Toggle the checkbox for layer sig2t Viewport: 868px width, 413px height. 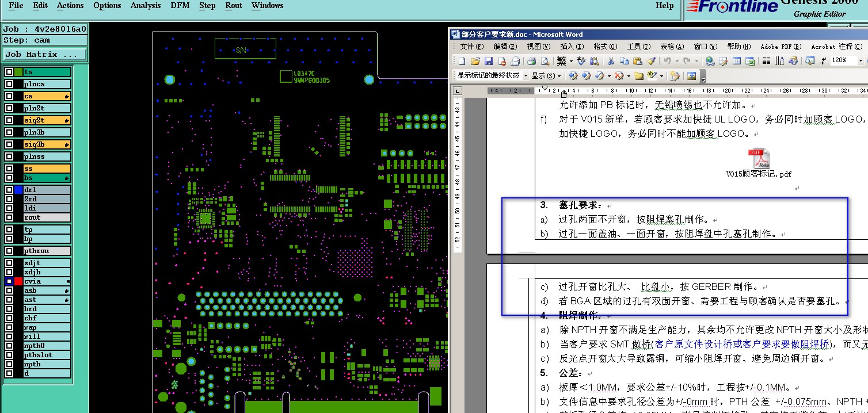coord(9,120)
